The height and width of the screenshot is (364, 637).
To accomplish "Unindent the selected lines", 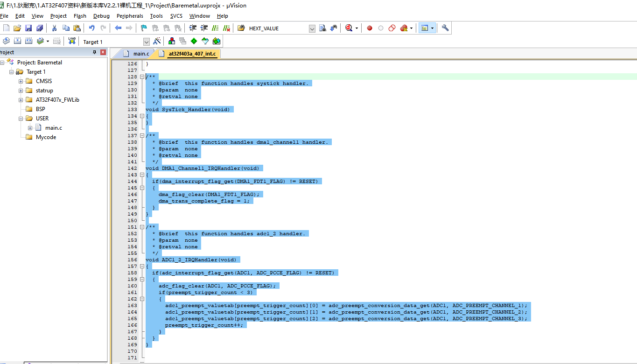I will pos(204,28).
